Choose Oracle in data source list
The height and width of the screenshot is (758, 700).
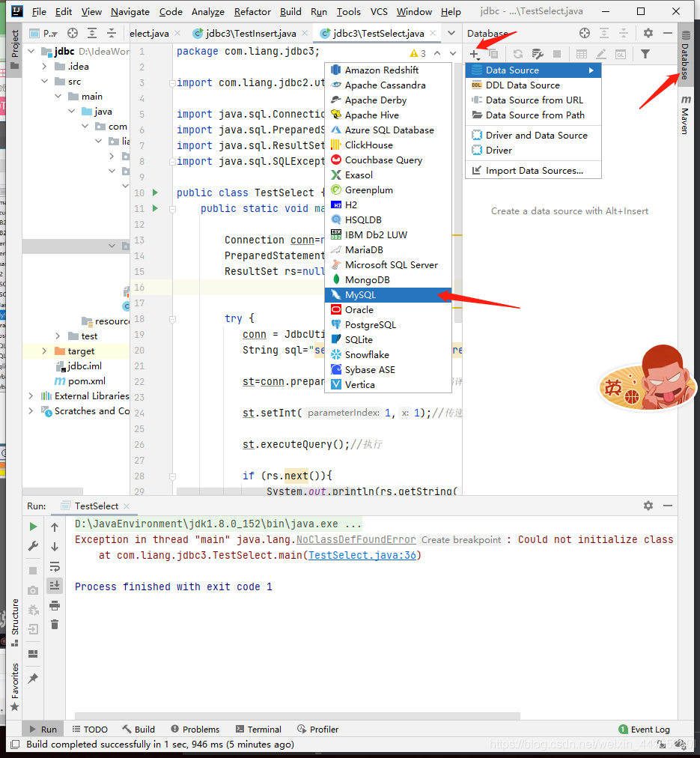tap(388, 310)
